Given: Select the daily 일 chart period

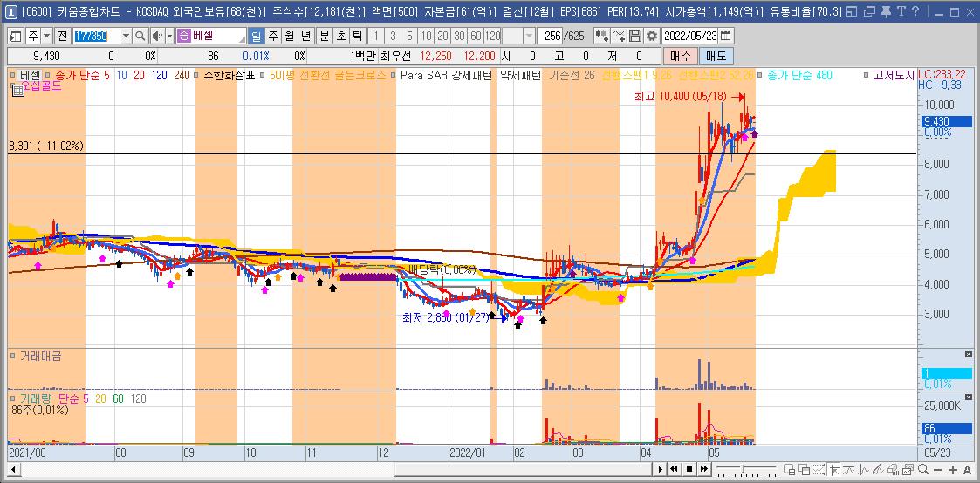Looking at the screenshot, I should [256, 37].
